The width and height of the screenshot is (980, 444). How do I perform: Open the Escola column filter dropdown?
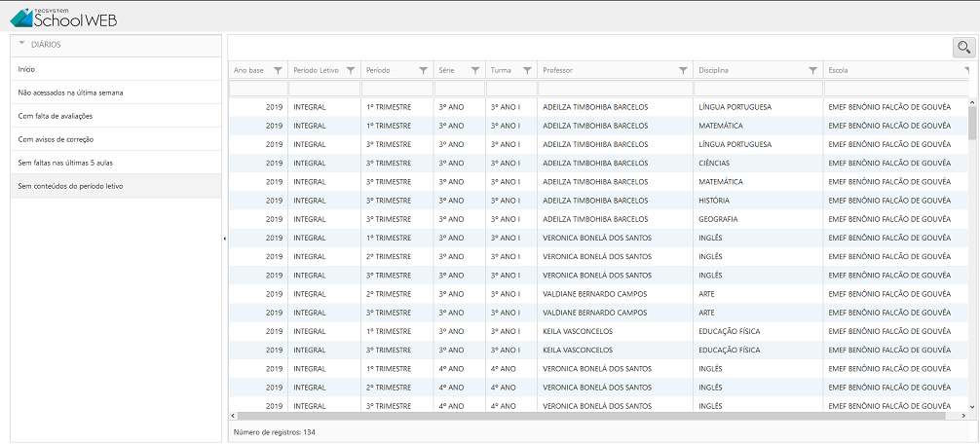[x=966, y=70]
